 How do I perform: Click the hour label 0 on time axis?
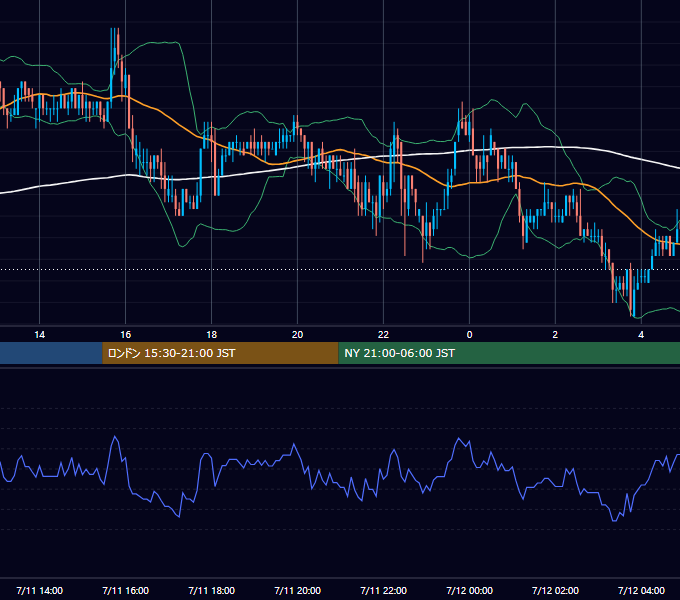469,335
